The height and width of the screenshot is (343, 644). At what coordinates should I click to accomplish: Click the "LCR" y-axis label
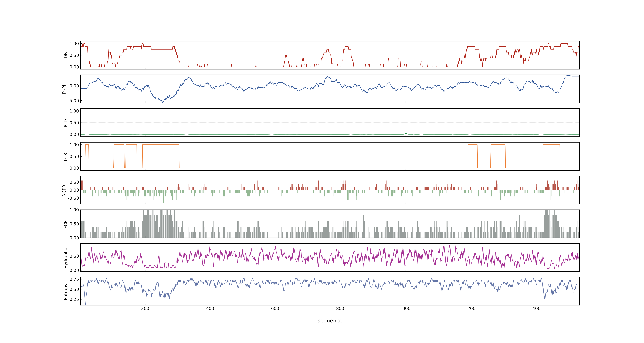pos(66,157)
